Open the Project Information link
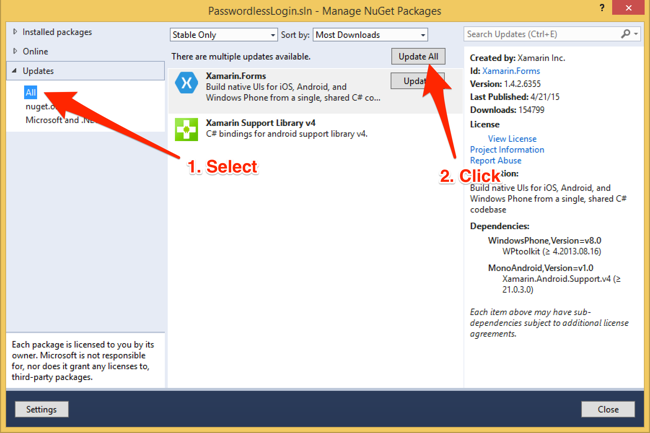Image resolution: width=650 pixels, height=433 pixels. [x=507, y=150]
